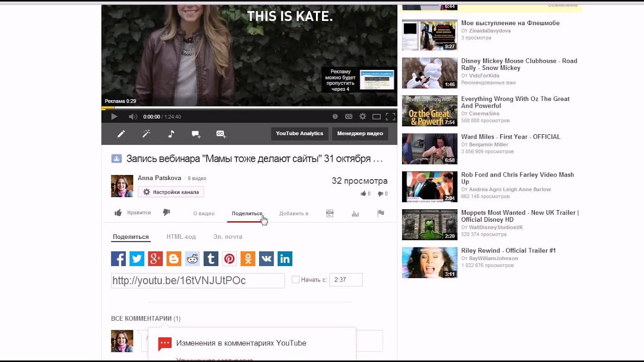Open Disney Mickey Mouse Clubhouse video thumbnail
The height and width of the screenshot is (362, 644).
pyautogui.click(x=430, y=73)
